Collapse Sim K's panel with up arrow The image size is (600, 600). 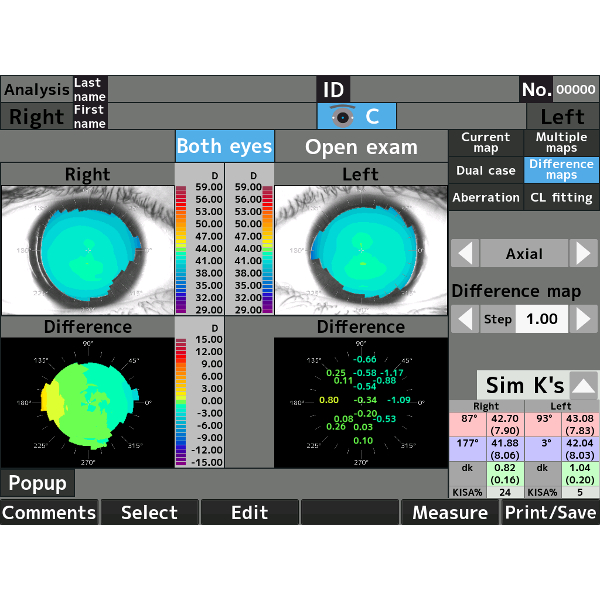[584, 385]
